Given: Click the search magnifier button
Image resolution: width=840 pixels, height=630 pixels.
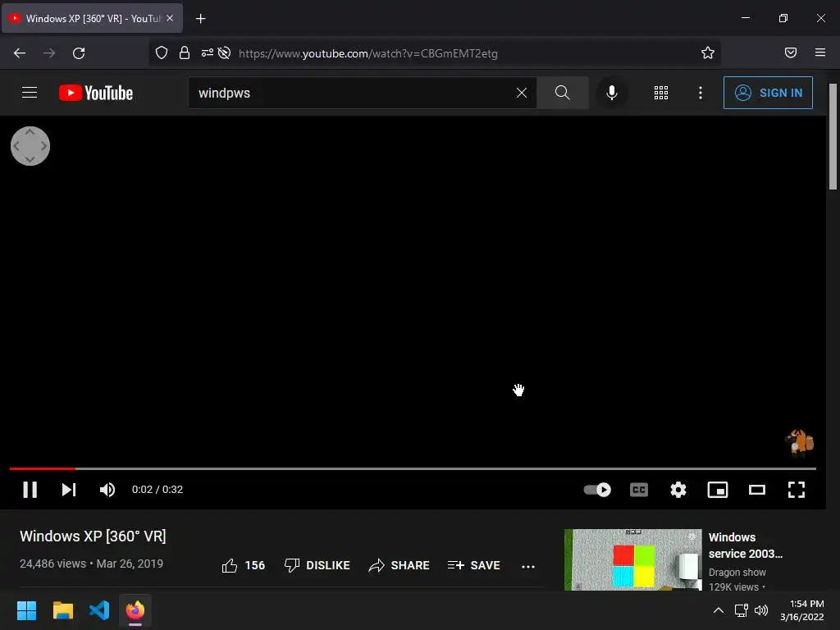Looking at the screenshot, I should (x=563, y=93).
